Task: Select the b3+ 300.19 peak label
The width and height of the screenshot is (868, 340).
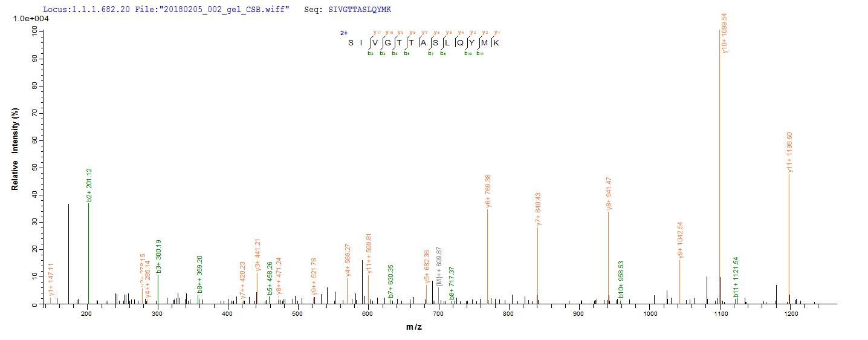Action: [x=158, y=257]
